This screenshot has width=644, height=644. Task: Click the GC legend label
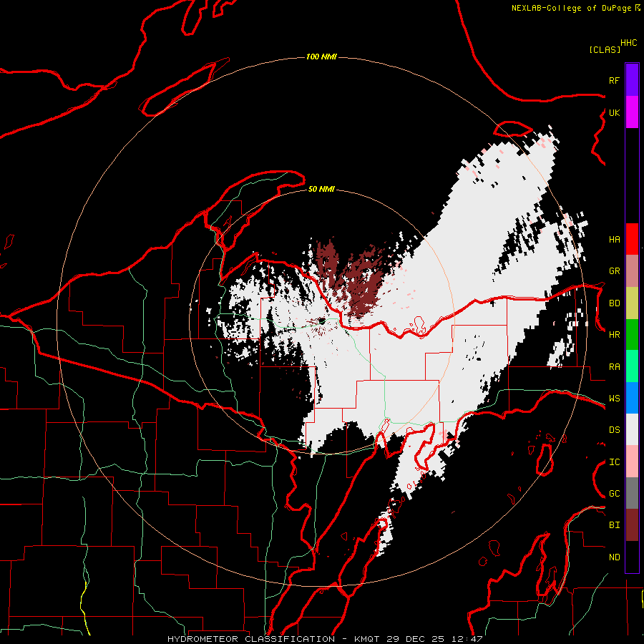[614, 493]
